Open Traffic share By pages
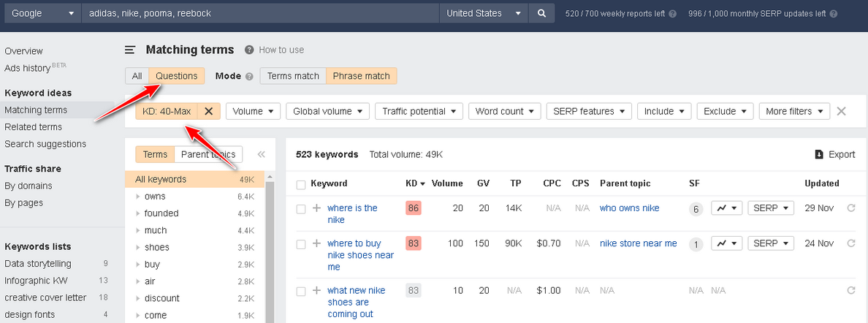 click(x=24, y=202)
